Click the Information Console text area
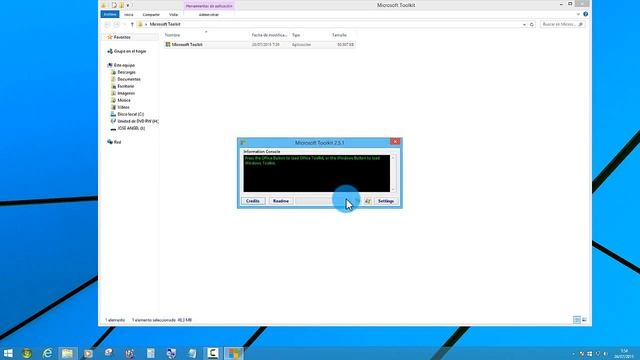640x360 pixels. 316,173
